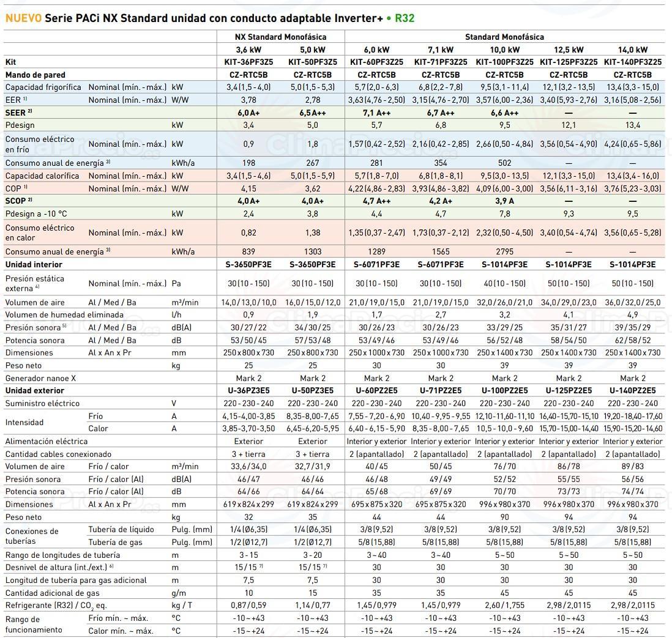Select kit code KIT-60PF3Z25
Image resolution: width=672 pixels, height=638 pixels.
(377, 62)
